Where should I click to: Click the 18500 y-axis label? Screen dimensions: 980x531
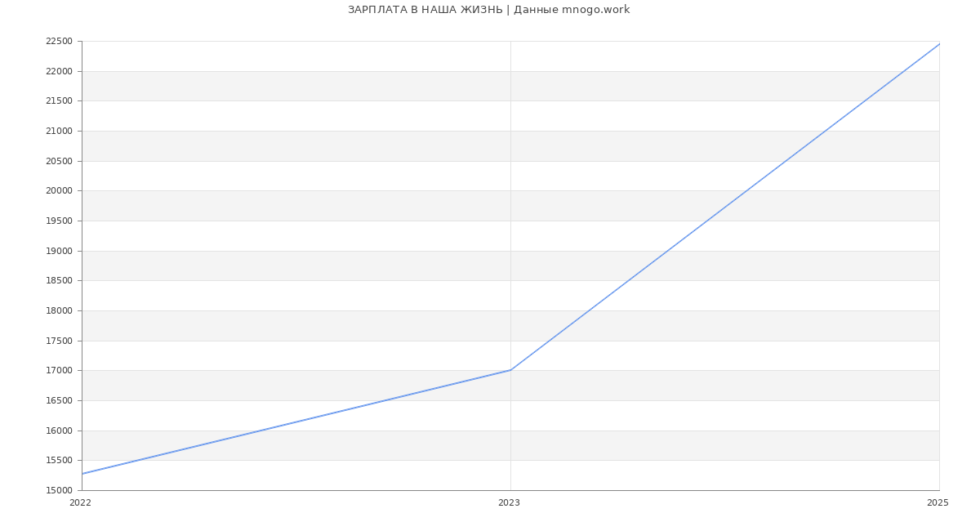pos(59,281)
